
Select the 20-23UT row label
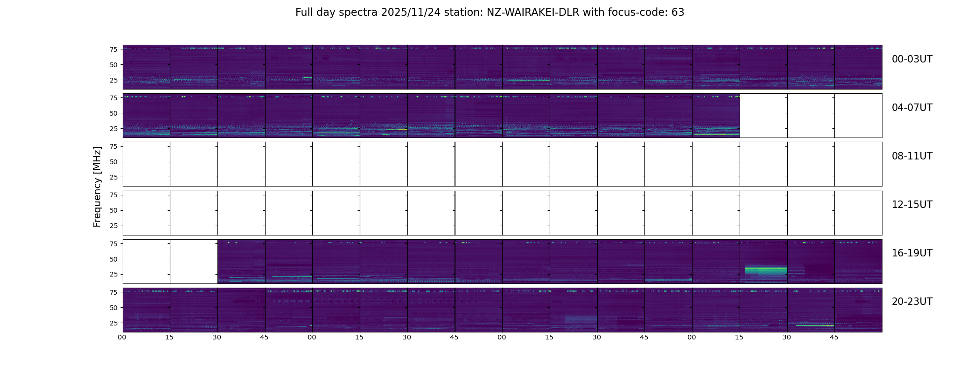click(x=912, y=302)
